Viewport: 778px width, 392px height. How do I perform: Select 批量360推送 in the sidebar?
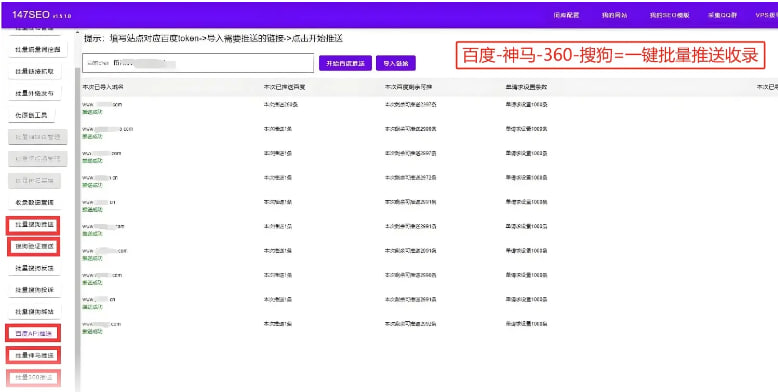click(x=33, y=378)
